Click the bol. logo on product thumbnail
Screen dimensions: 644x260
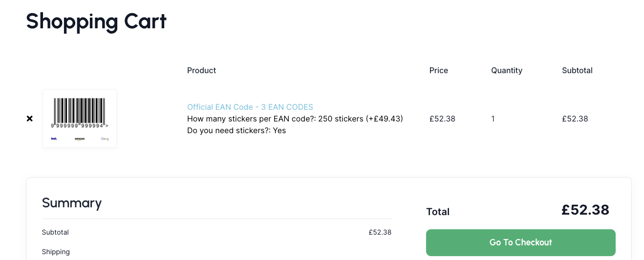click(54, 139)
